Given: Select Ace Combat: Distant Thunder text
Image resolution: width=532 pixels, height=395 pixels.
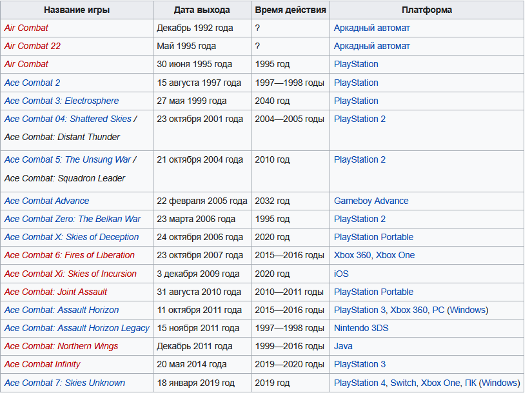Looking at the screenshot, I should (x=62, y=137).
